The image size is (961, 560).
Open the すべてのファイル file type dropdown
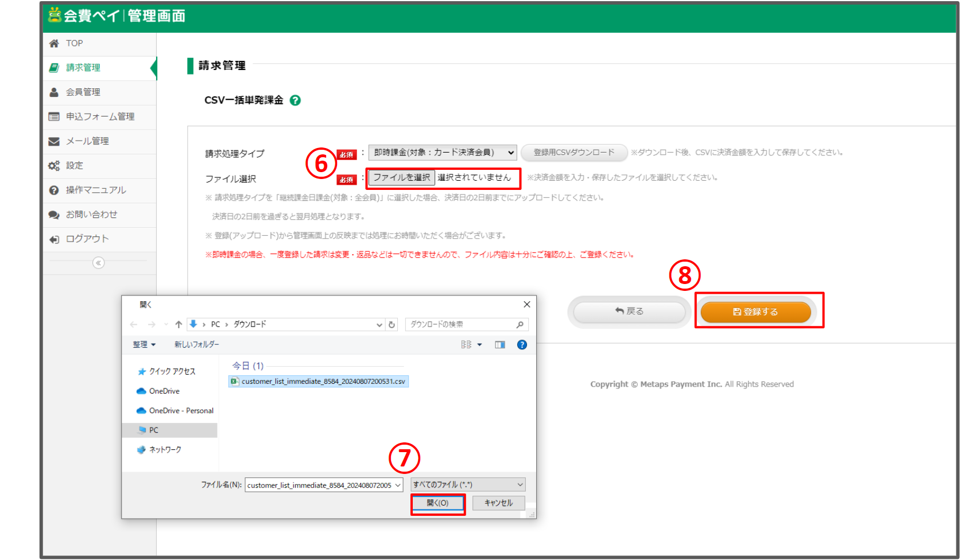tap(467, 484)
